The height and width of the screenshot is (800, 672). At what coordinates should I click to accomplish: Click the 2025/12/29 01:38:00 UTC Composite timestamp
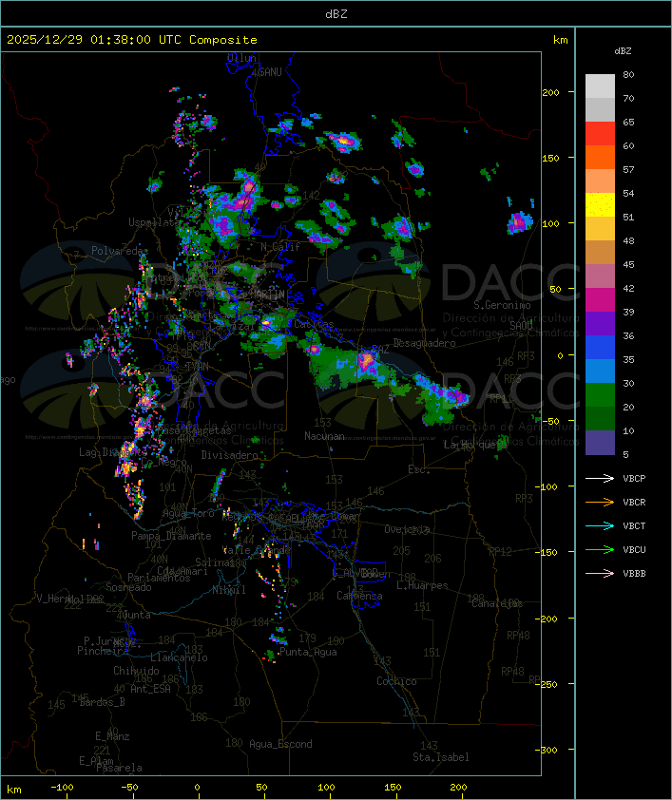(132, 40)
